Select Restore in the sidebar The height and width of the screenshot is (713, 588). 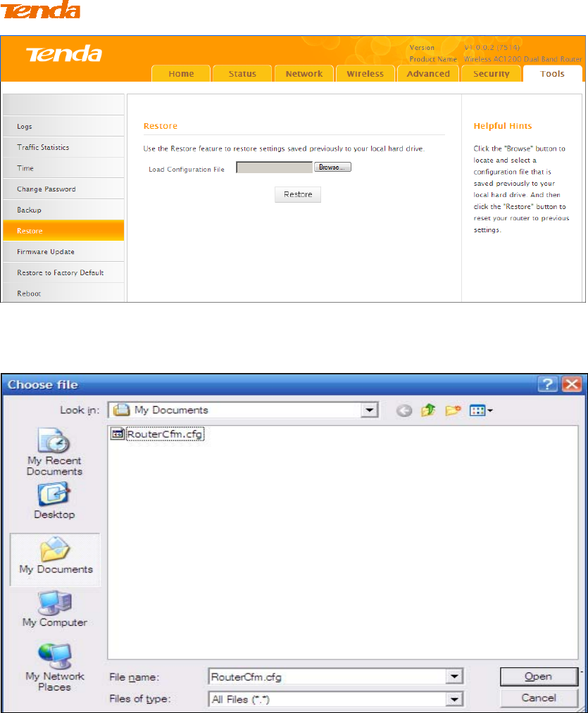pos(63,231)
